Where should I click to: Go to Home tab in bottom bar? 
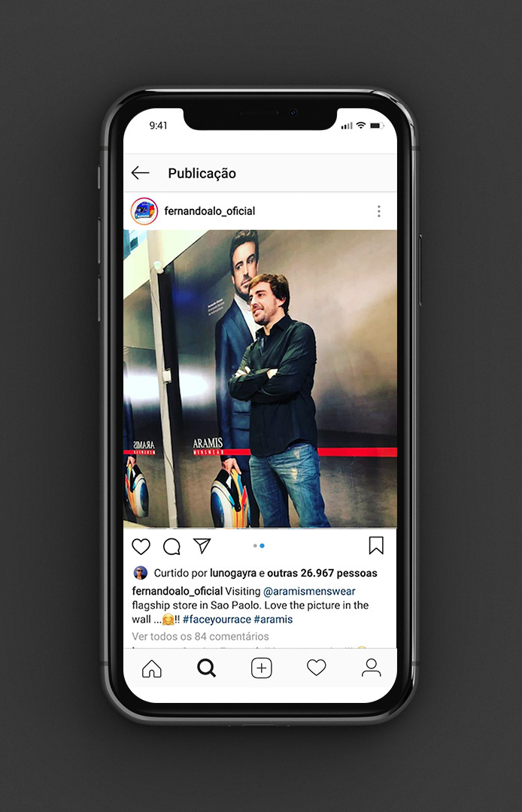[152, 668]
